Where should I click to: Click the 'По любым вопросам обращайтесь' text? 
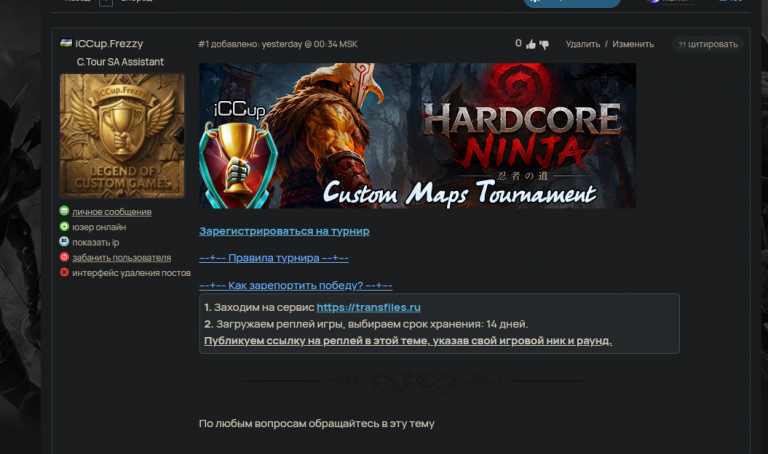click(316, 424)
